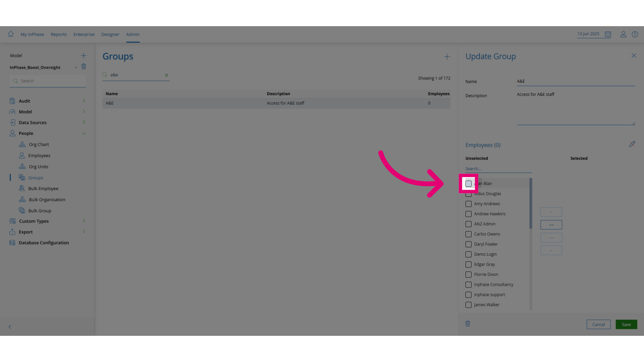Clear the a&e group search
The width and height of the screenshot is (644, 362).
(166, 75)
